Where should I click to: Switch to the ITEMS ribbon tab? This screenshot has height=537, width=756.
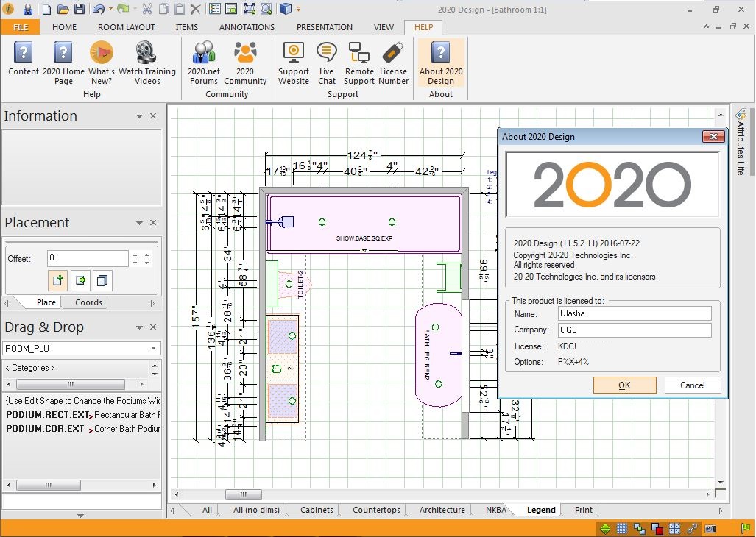click(x=186, y=27)
